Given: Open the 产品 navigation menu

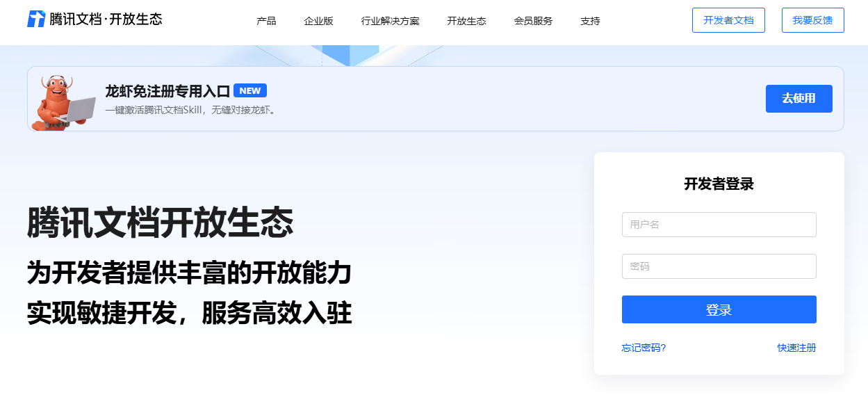Looking at the screenshot, I should [266, 21].
